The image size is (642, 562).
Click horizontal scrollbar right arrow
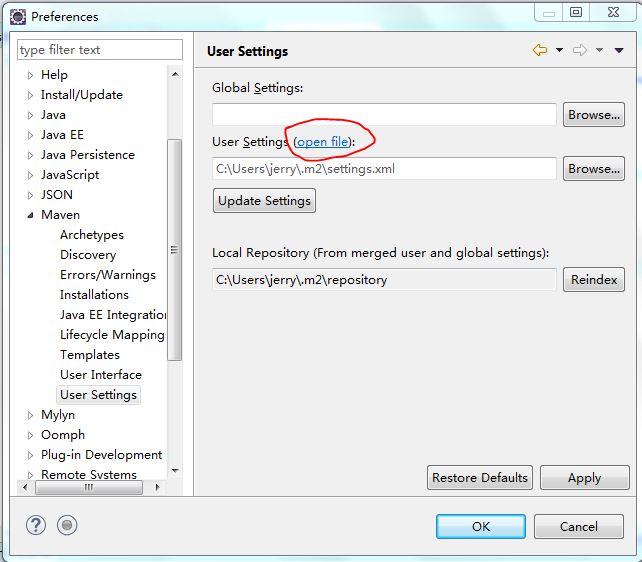pyautogui.click(x=157, y=487)
